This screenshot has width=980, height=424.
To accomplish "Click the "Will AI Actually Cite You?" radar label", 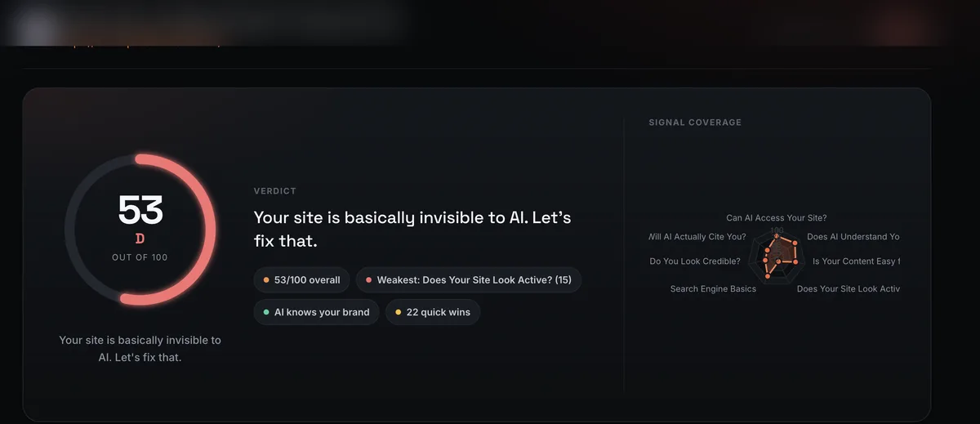I will click(x=697, y=237).
